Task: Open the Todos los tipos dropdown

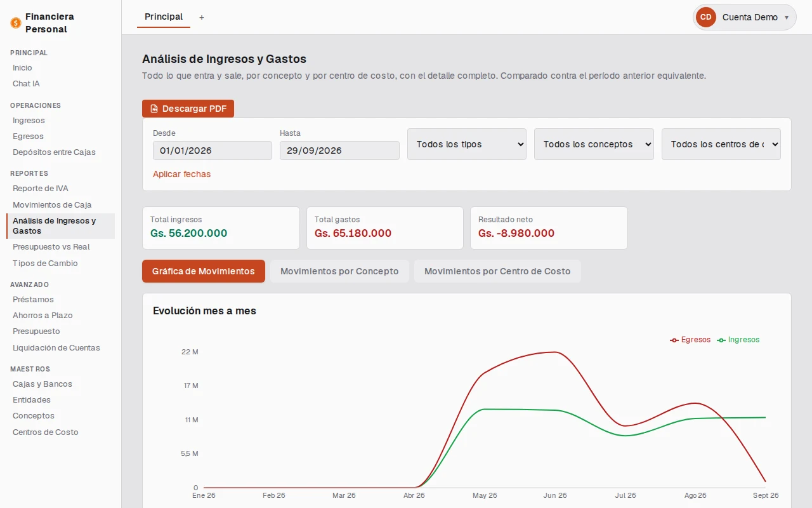Action: tap(467, 144)
